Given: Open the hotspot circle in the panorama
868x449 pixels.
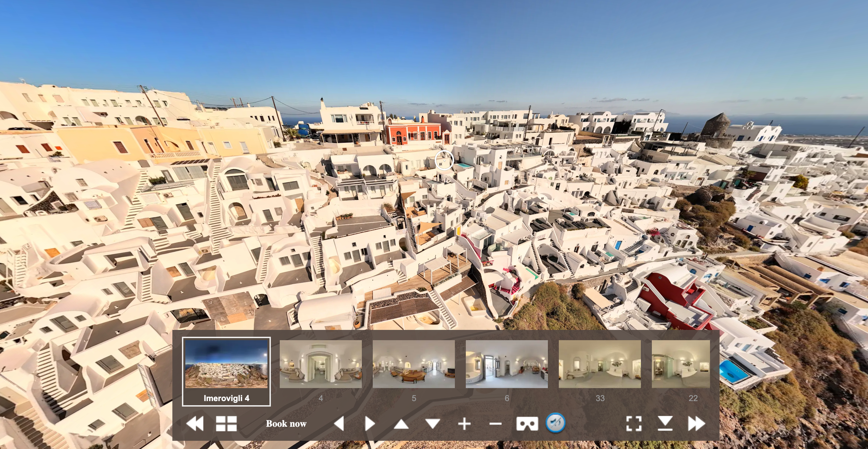Looking at the screenshot, I should 444,160.
